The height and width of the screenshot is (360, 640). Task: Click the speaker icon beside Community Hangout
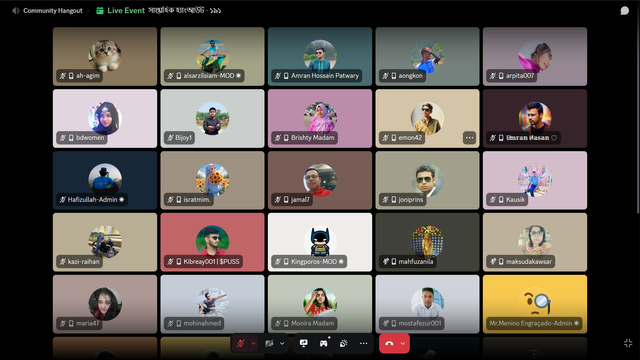[x=16, y=11]
